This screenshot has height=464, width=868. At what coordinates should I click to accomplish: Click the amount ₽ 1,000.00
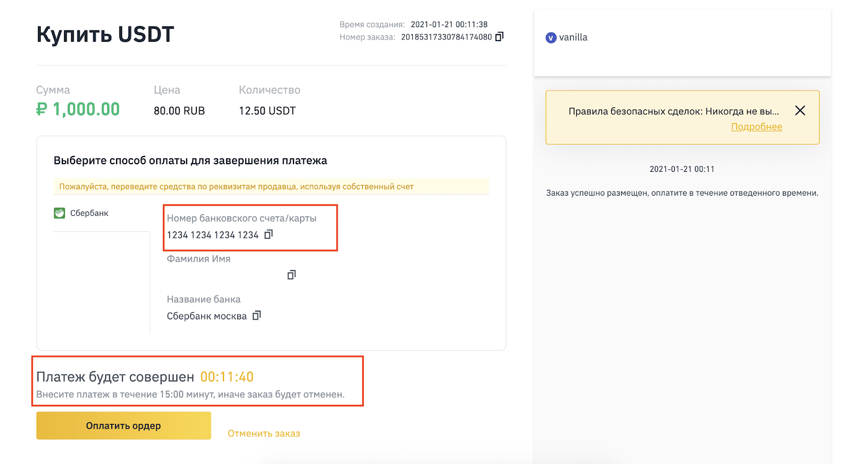pyautogui.click(x=78, y=109)
